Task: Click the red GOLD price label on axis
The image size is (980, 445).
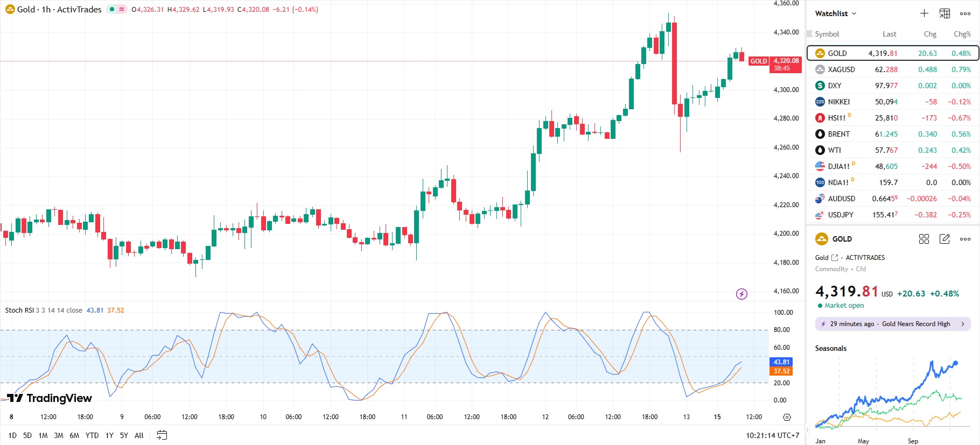Action: click(758, 61)
